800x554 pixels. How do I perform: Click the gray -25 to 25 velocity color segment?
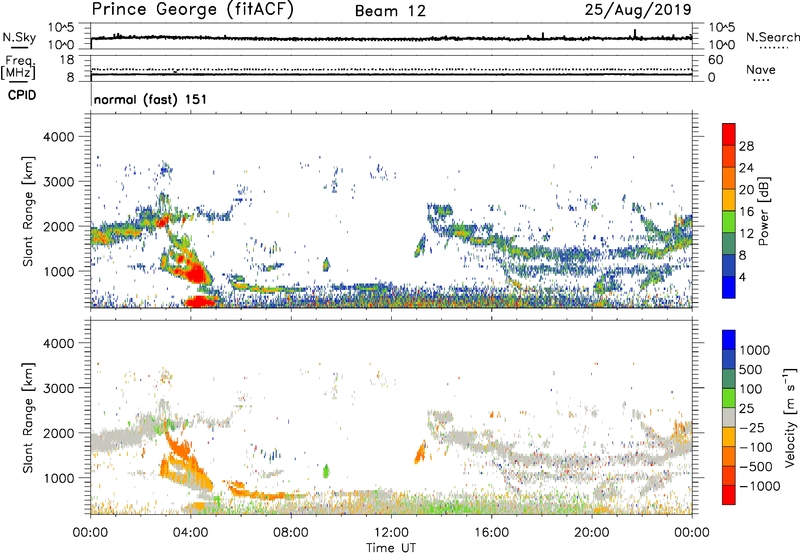[x=729, y=418]
